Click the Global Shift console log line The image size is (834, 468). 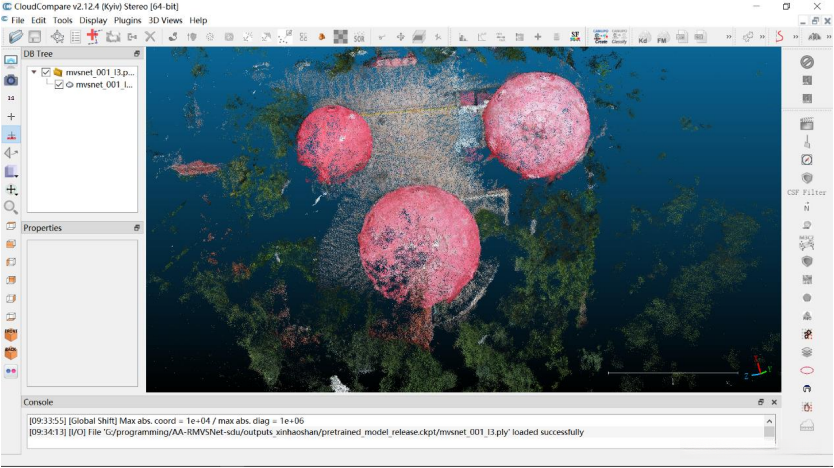(166, 421)
